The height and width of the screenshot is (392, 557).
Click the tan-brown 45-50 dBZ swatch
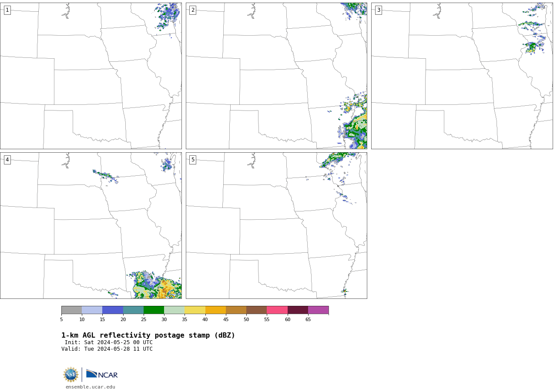click(x=236, y=310)
